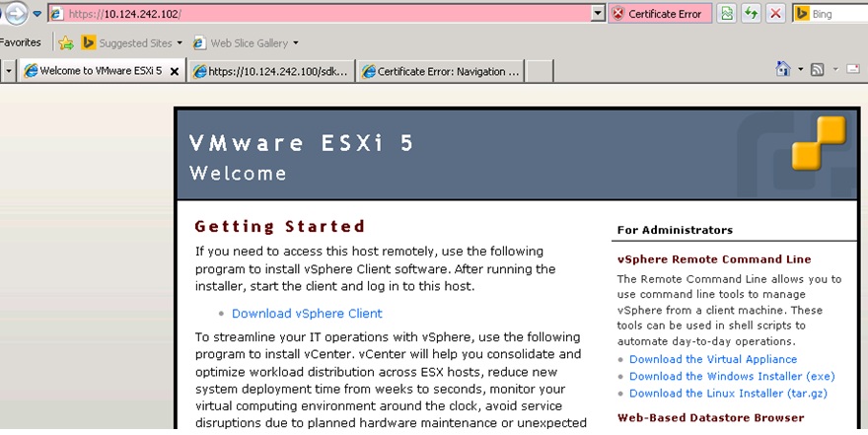Switch to the https://10.124.242.100/sdk tab
The height and width of the screenshot is (435, 868).
point(271,71)
